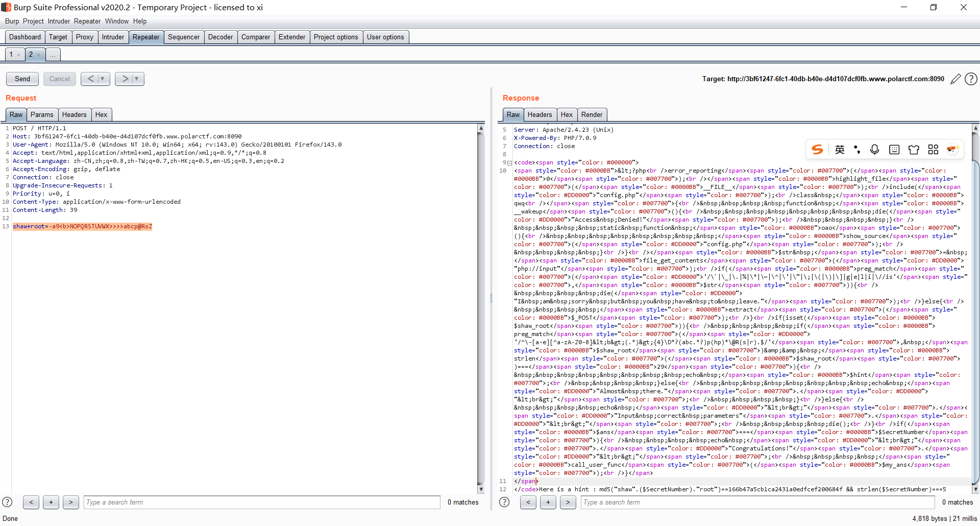Collapse the code fold on response line 9
980x526 pixels.
[509, 163]
